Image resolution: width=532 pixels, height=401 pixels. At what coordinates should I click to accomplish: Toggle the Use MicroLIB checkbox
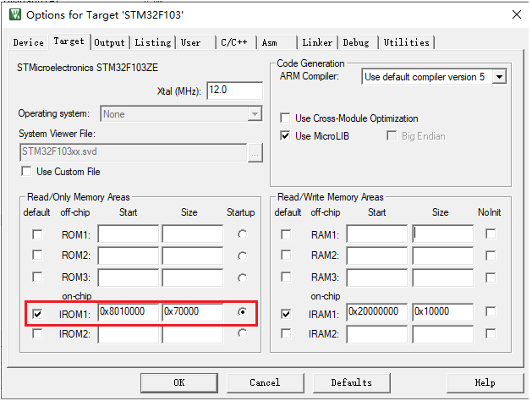click(x=285, y=136)
